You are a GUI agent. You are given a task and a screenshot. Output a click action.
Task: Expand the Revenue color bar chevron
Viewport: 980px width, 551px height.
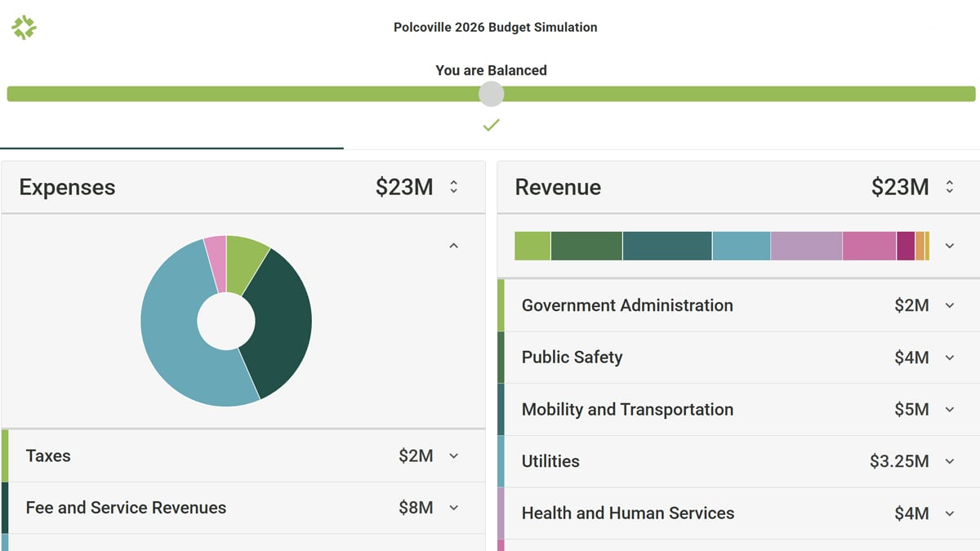click(x=950, y=246)
